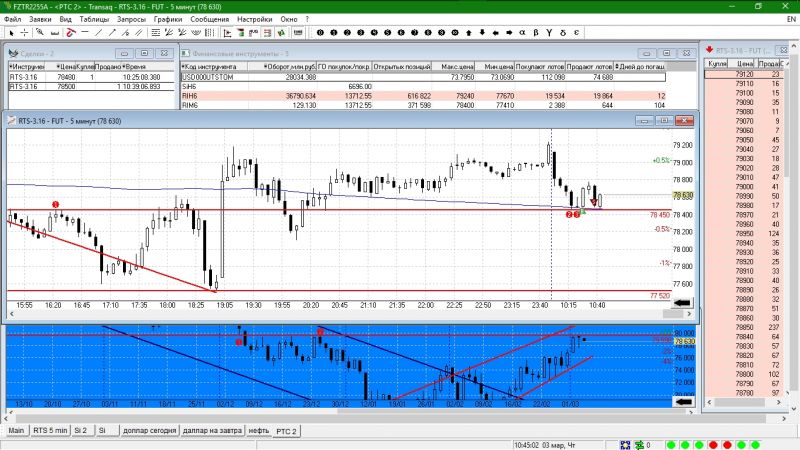The width and height of the screenshot is (800, 450).
Task: Click the black arrow button on main chart
Action: pyautogui.click(x=682, y=303)
